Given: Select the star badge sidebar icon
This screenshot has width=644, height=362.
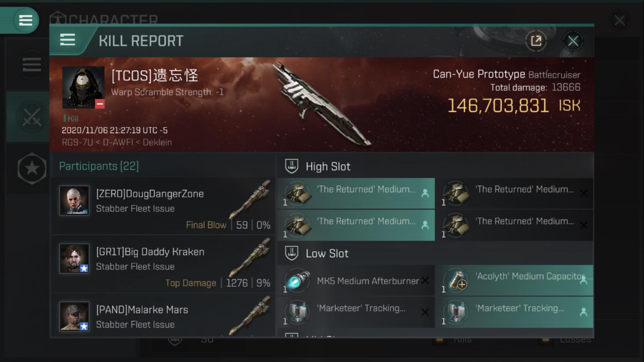Looking at the screenshot, I should [32, 169].
